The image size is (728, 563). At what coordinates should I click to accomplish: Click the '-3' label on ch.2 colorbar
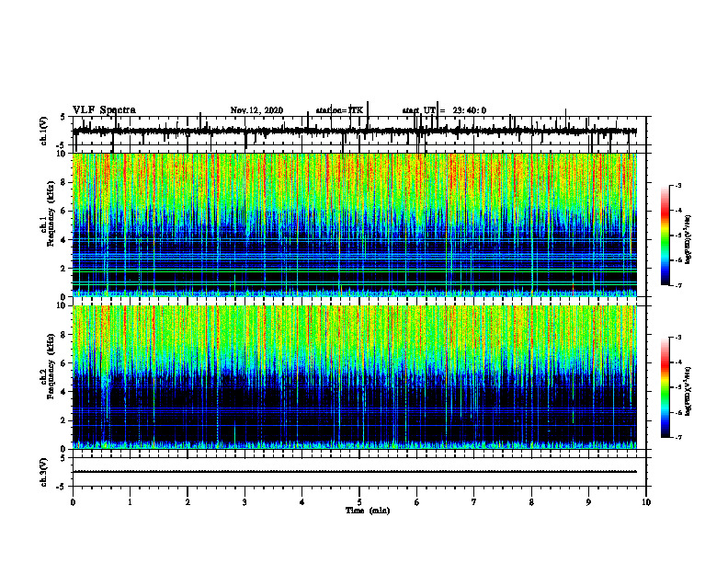tap(678, 338)
